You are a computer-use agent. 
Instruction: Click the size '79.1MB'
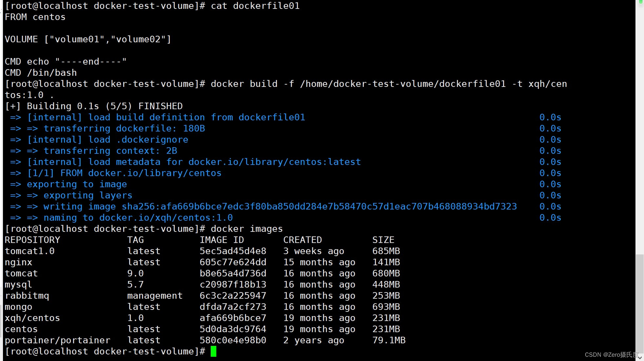(389, 340)
